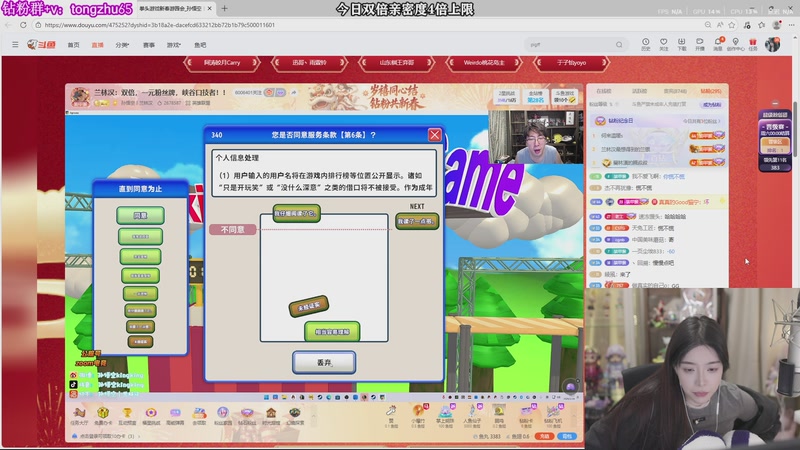
Task: Open the 创作中心 creator center icon
Action: coord(735,44)
